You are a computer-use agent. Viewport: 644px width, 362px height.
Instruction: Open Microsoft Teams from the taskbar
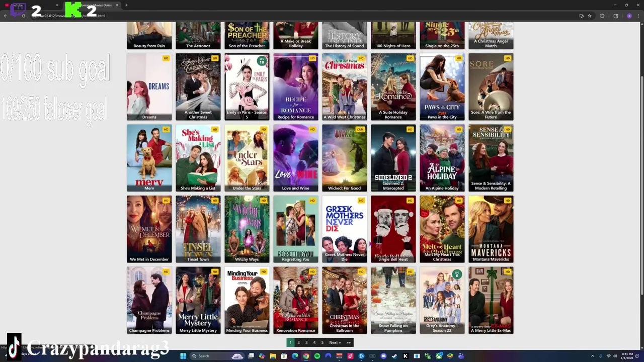coord(461,356)
